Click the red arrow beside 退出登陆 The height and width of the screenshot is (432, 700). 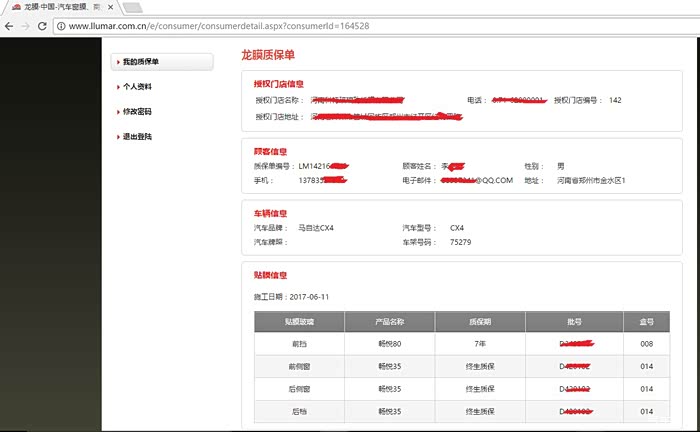118,136
